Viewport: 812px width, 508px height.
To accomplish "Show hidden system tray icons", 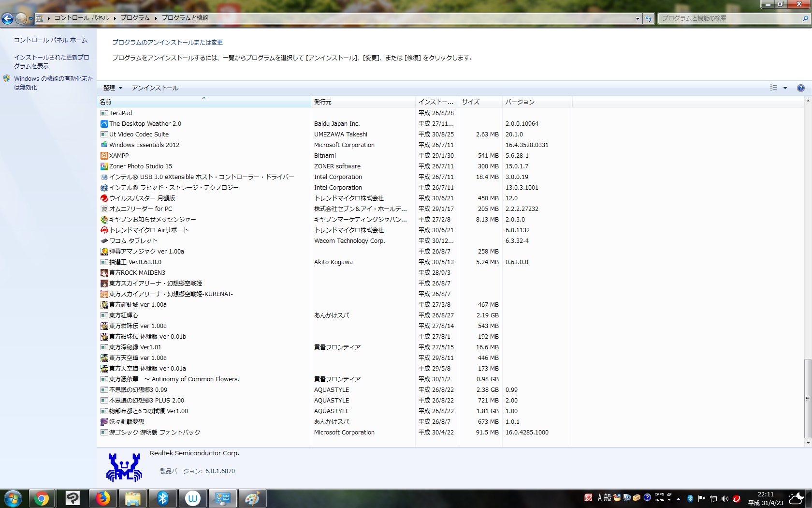I will click(678, 499).
